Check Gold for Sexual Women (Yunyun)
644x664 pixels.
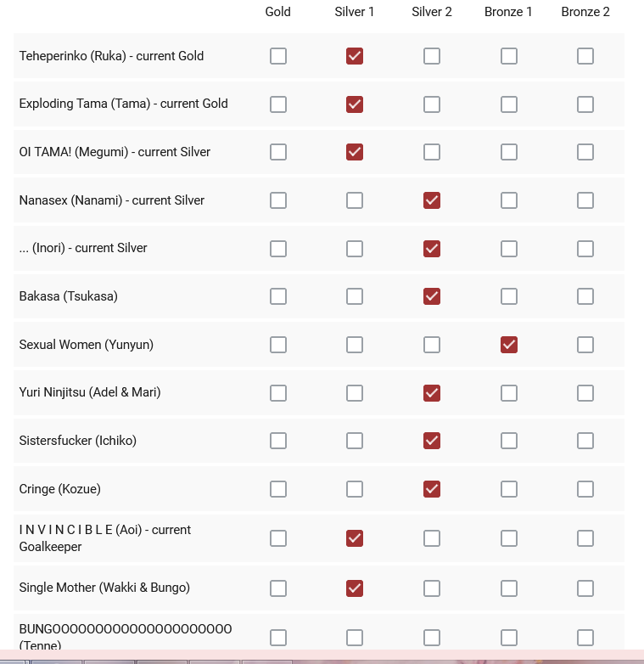(277, 345)
